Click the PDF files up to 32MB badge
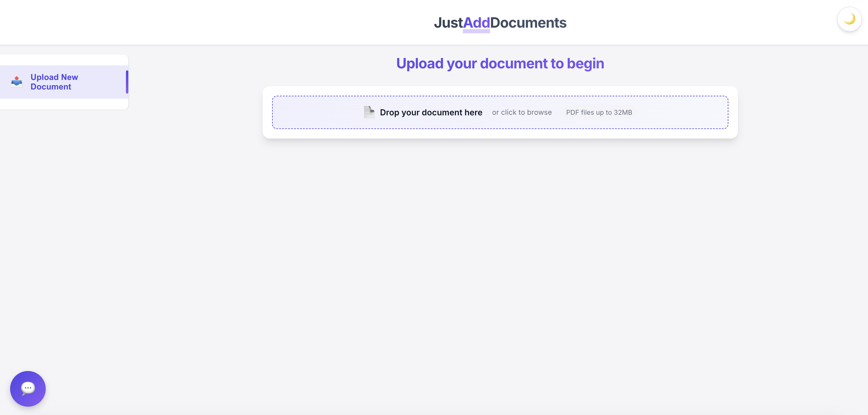Viewport: 868px width, 415px height. pos(599,112)
